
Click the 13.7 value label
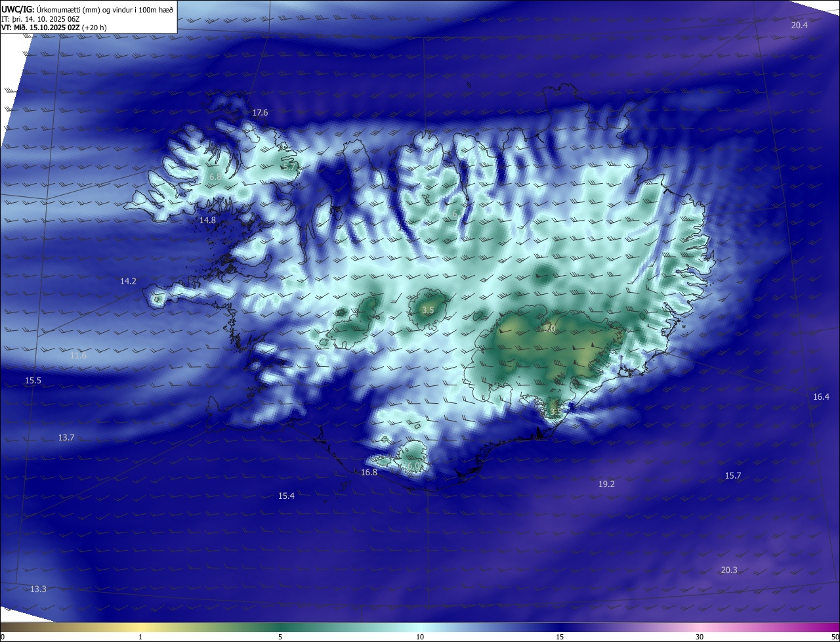pos(66,437)
